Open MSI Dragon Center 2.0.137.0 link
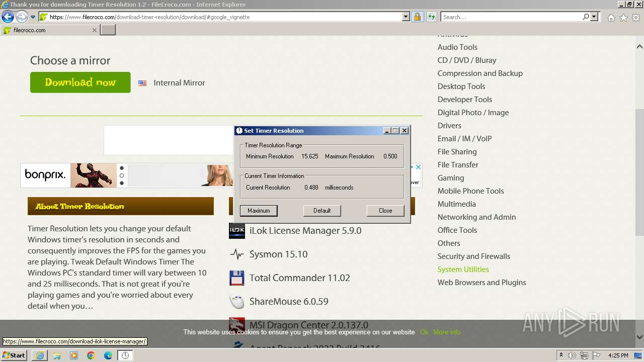Image resolution: width=644 pixels, height=362 pixels. click(309, 325)
